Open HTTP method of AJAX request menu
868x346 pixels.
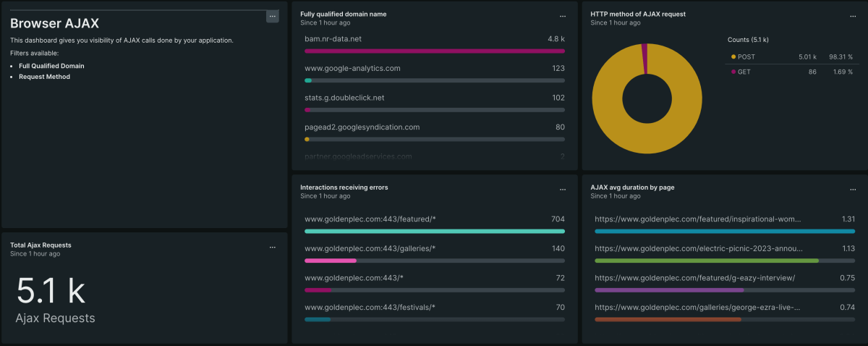click(x=853, y=16)
